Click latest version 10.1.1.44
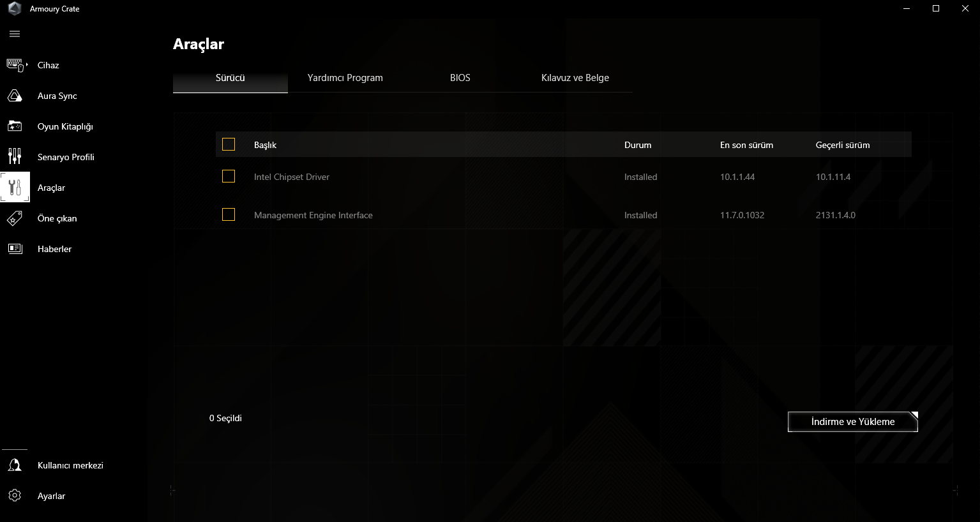 tap(737, 177)
